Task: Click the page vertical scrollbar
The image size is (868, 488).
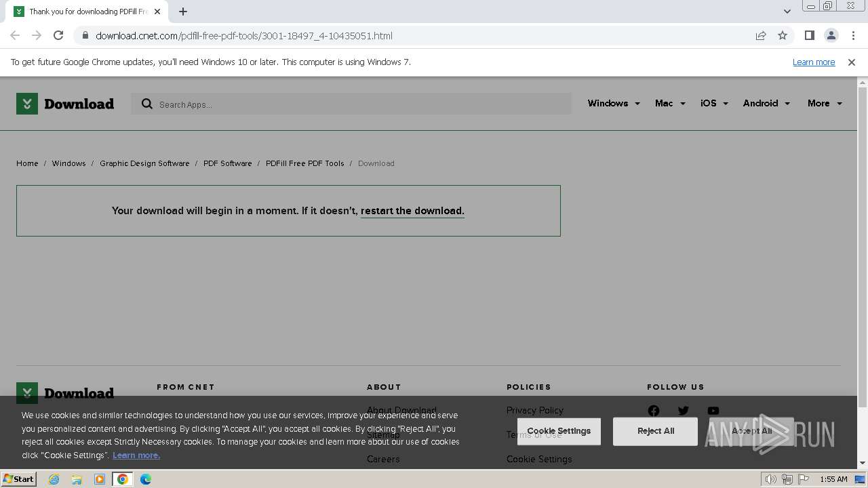Action: (863, 247)
